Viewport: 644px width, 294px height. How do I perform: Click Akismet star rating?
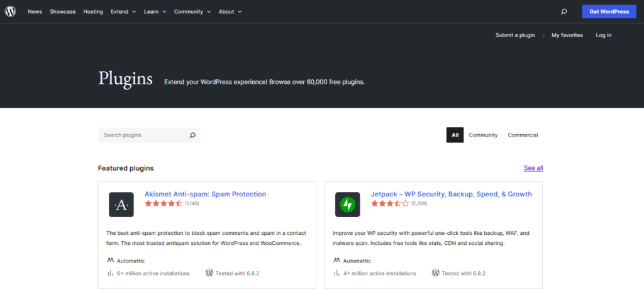[164, 204]
